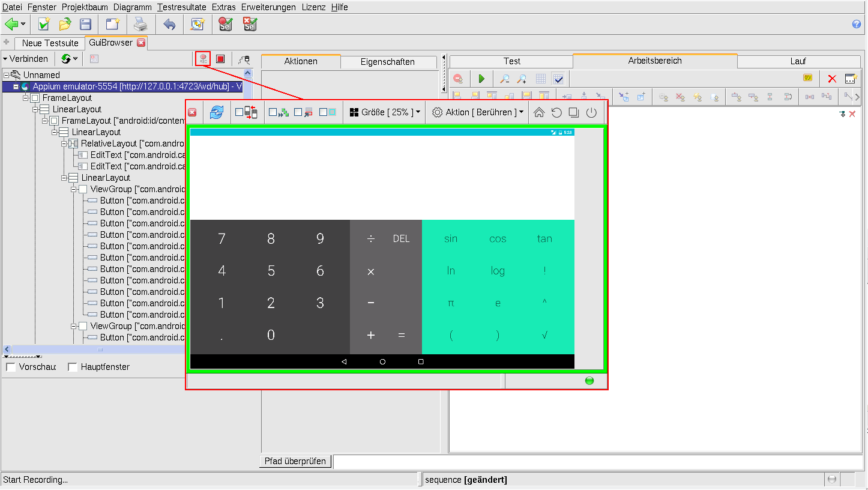868x490 pixels.
Task: Tap the sin button on calculator
Action: click(x=451, y=238)
